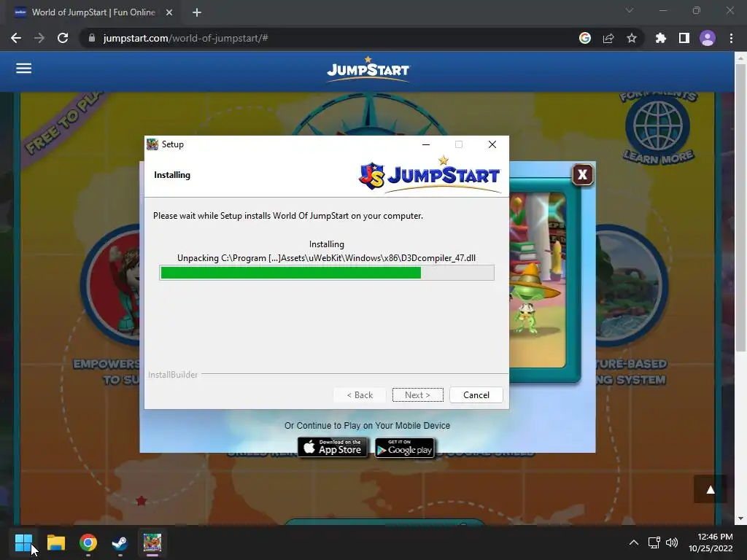Click the InstallBuilder label
This screenshot has height=560, width=747.
coord(172,375)
